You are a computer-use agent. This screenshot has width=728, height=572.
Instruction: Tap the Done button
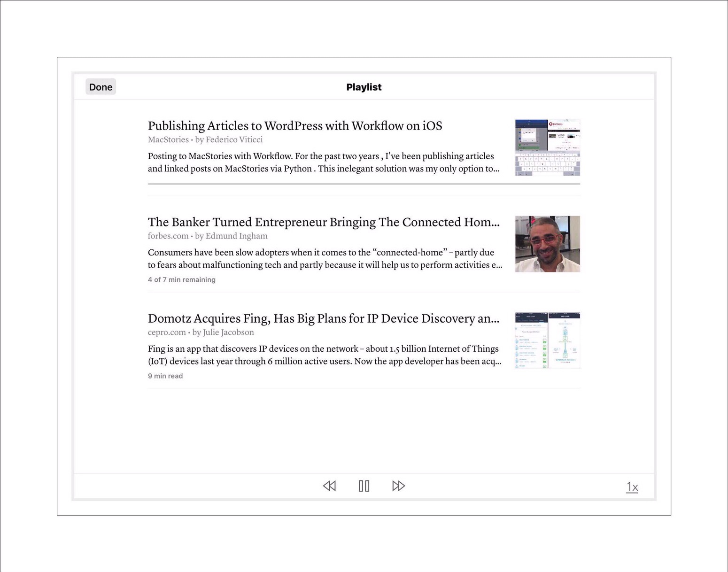101,87
